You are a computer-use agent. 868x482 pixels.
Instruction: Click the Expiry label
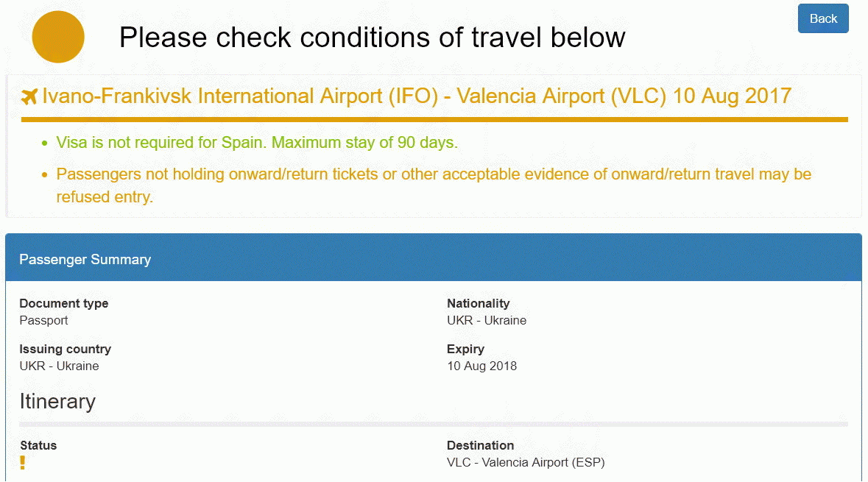pyautogui.click(x=465, y=349)
